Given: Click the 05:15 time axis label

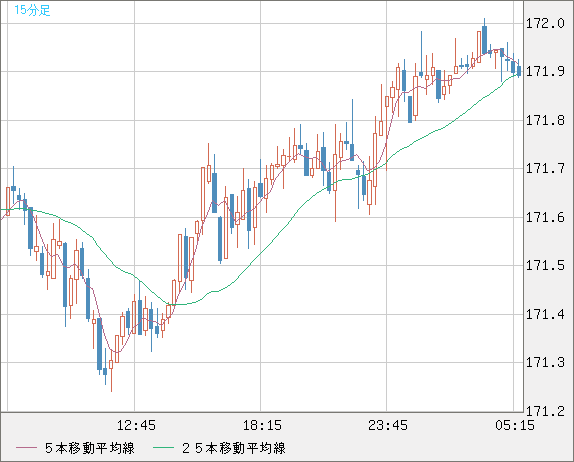Looking at the screenshot, I should [515, 425].
